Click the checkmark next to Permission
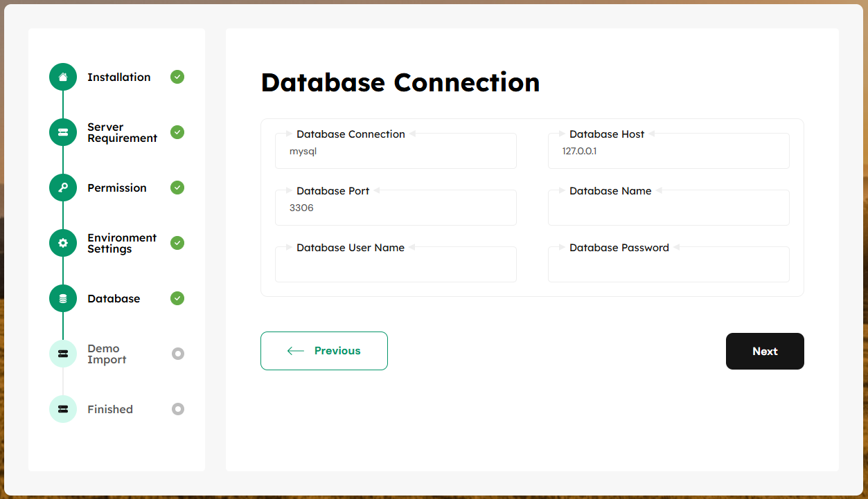The height and width of the screenshot is (499, 868). (x=177, y=188)
